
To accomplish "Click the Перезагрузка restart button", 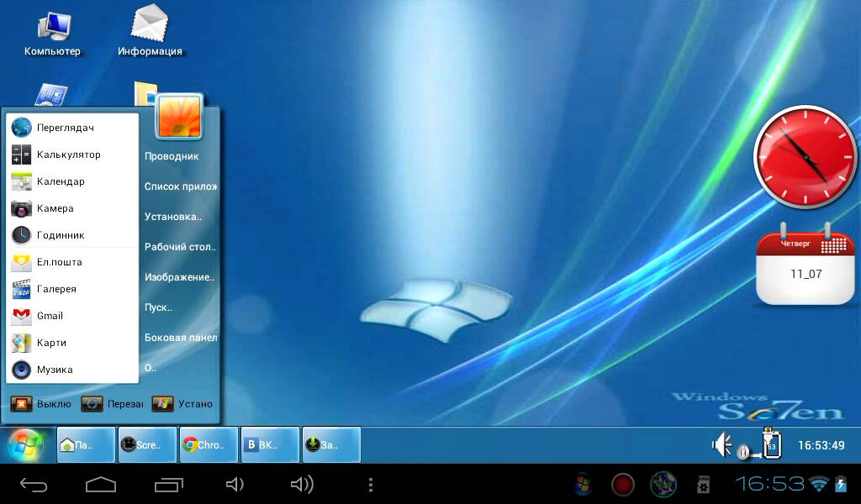I will pos(112,404).
